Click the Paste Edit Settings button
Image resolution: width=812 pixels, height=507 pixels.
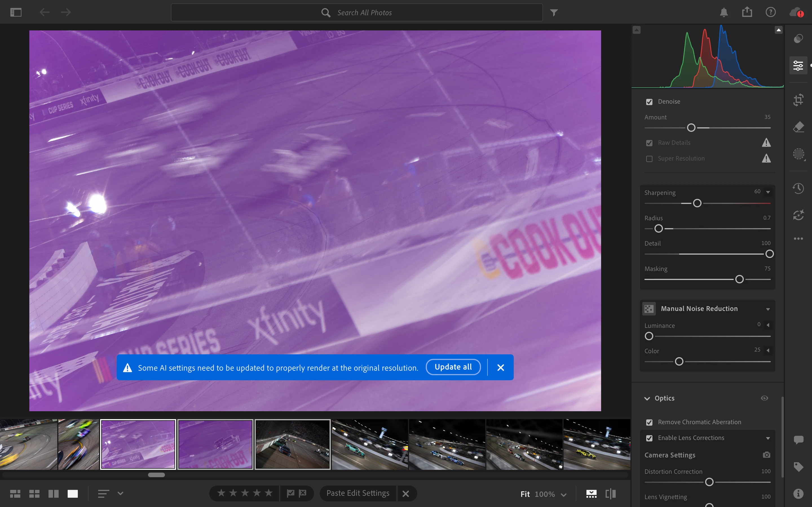point(358,493)
